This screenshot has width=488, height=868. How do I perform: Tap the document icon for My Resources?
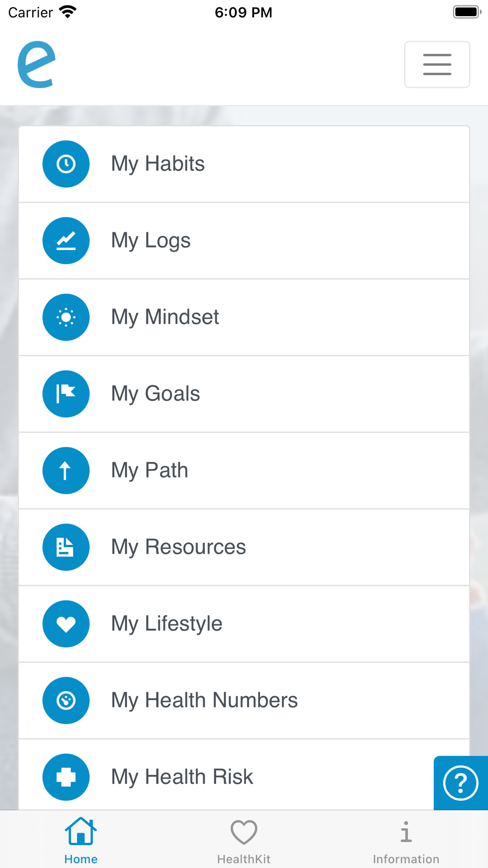click(66, 547)
